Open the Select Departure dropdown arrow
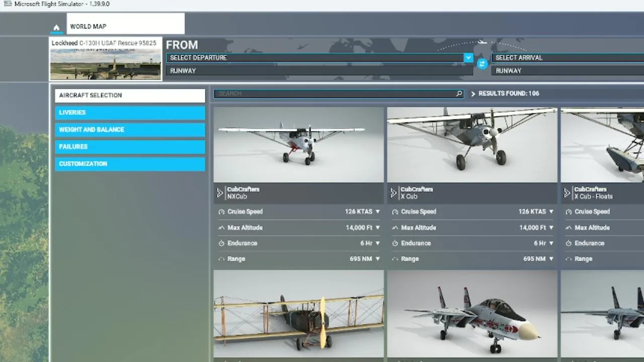 [468, 58]
